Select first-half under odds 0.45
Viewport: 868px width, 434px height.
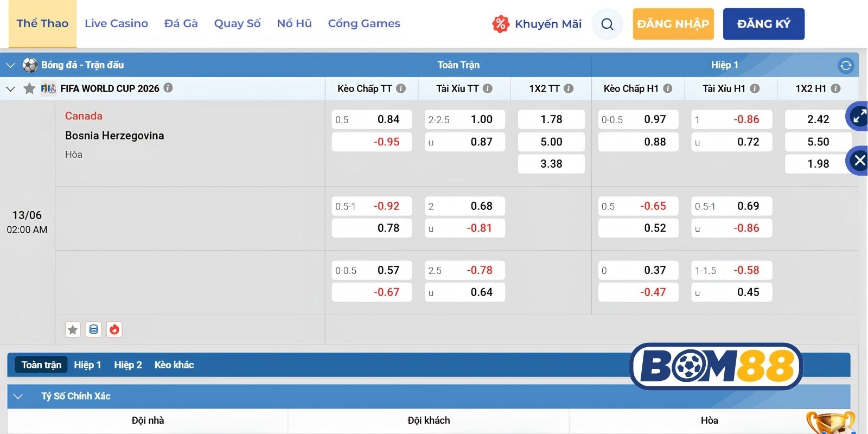(731, 292)
